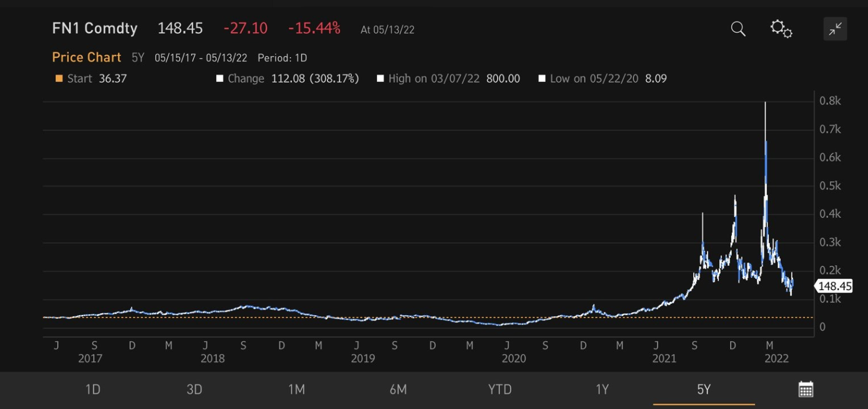Click the Low on 05/22/20 label
Image resolution: width=868 pixels, height=409 pixels.
coord(594,78)
